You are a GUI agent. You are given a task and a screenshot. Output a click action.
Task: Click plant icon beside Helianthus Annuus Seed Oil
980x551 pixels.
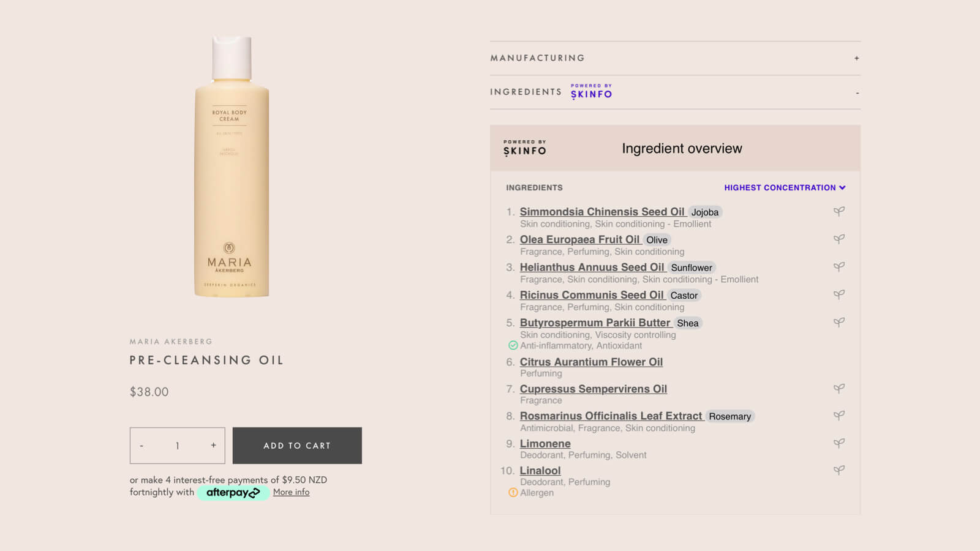click(x=839, y=267)
